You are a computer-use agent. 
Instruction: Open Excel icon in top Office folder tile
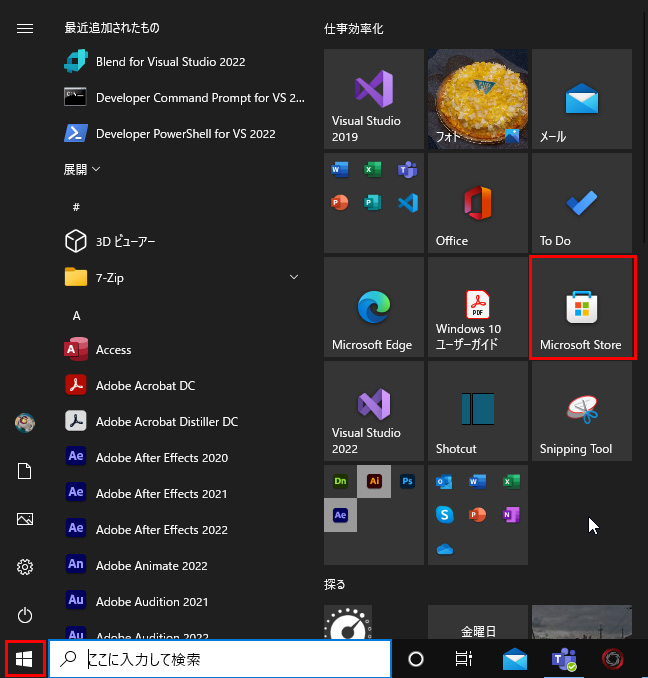(x=373, y=169)
